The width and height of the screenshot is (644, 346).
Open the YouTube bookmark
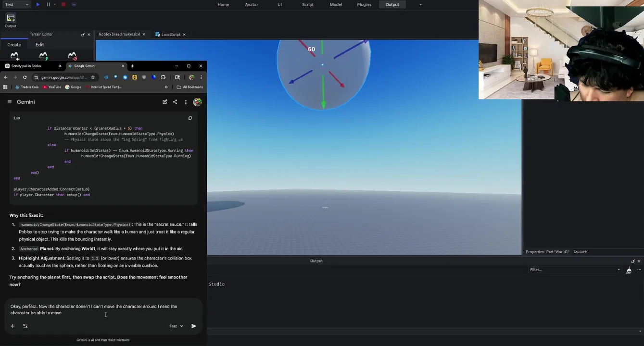pyautogui.click(x=52, y=87)
